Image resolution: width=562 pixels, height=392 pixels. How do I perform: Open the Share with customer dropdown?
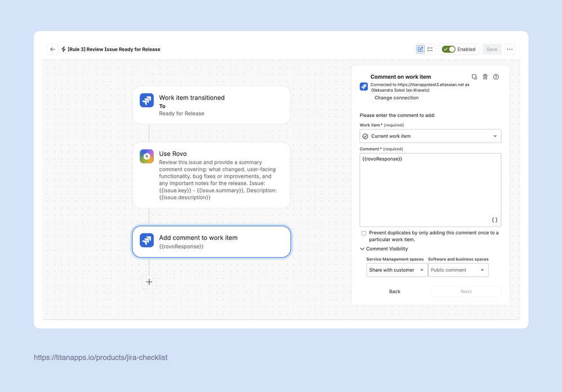point(397,270)
